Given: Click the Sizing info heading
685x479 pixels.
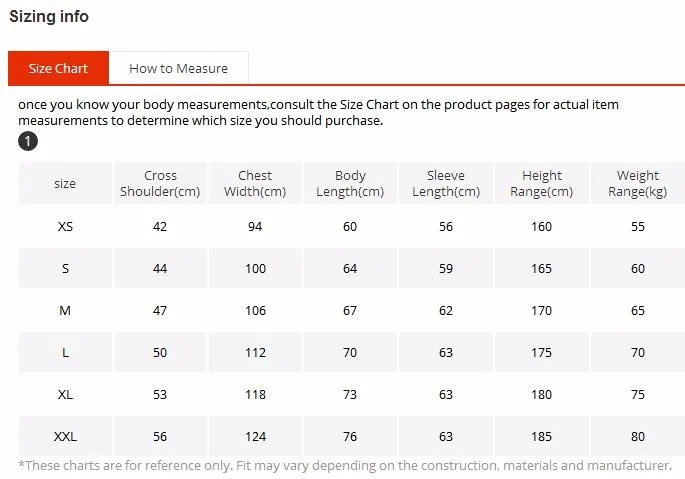Looking at the screenshot, I should click(49, 16).
